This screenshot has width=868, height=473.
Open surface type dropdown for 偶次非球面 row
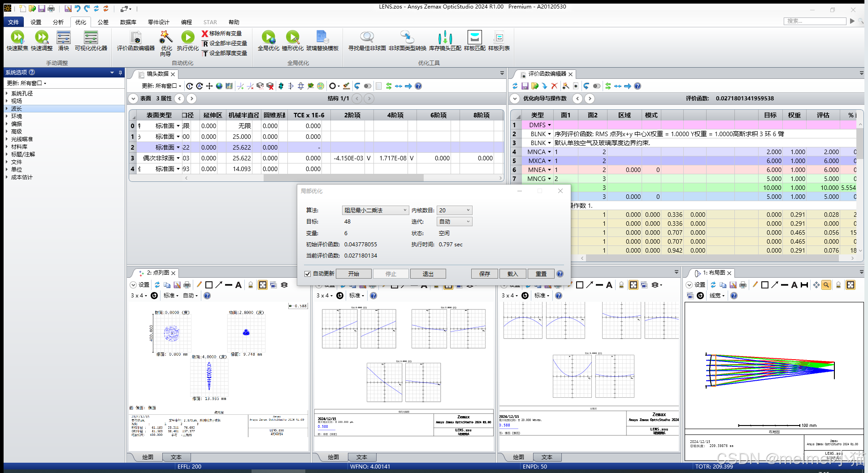pyautogui.click(x=178, y=158)
